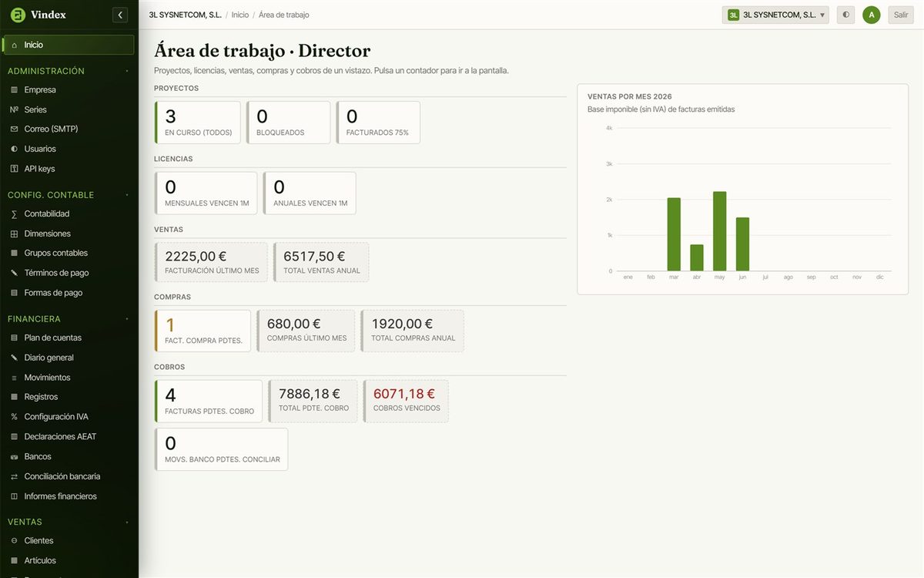This screenshot has width=924, height=578.
Task: Click the Usuarios icon in the sidebar
Action: click(14, 149)
